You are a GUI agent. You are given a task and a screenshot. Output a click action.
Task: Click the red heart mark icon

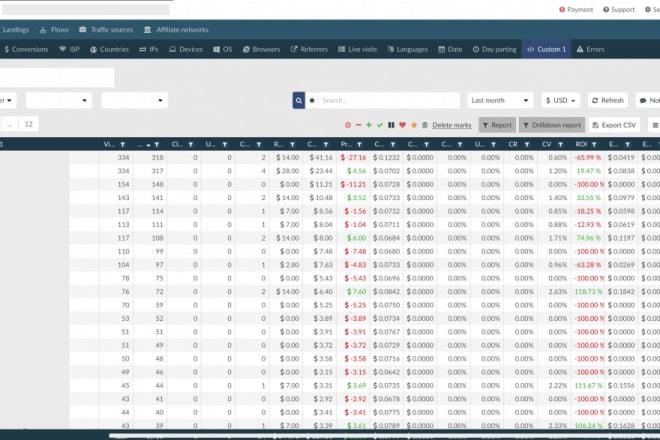point(402,125)
